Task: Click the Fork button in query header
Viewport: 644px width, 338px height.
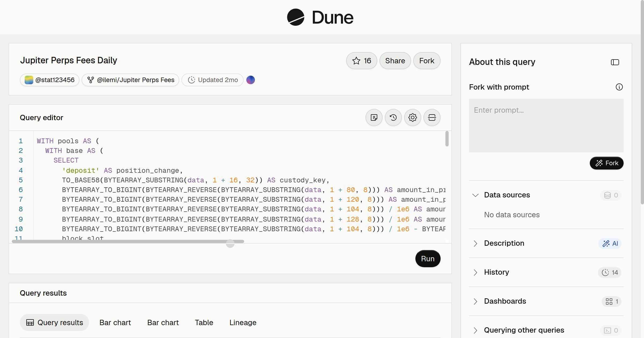Action: [x=427, y=61]
